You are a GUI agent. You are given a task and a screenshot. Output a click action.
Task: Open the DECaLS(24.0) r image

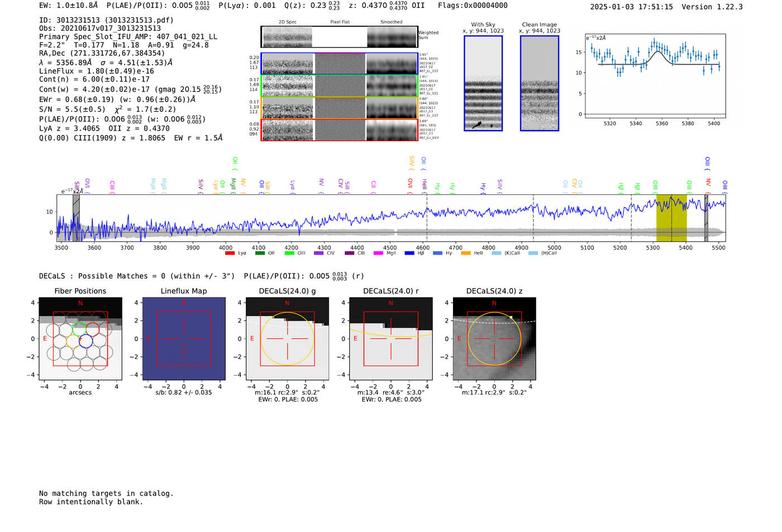pos(390,338)
